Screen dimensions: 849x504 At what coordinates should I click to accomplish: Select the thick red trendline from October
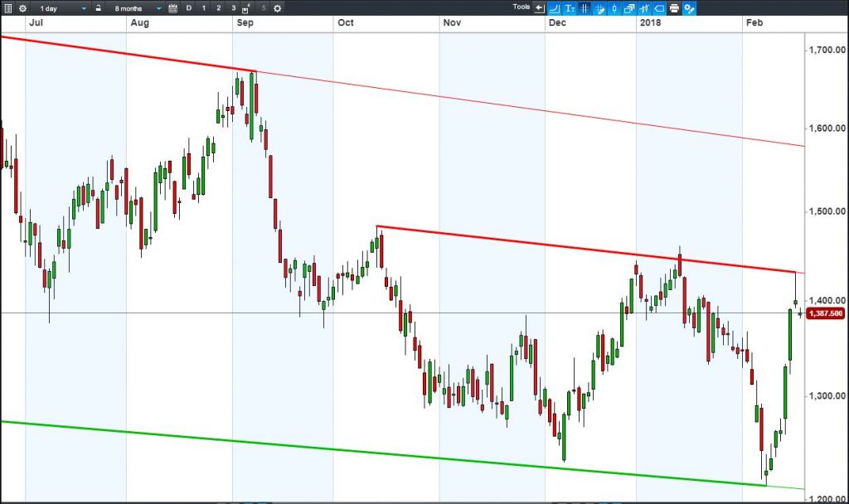[x=585, y=249]
